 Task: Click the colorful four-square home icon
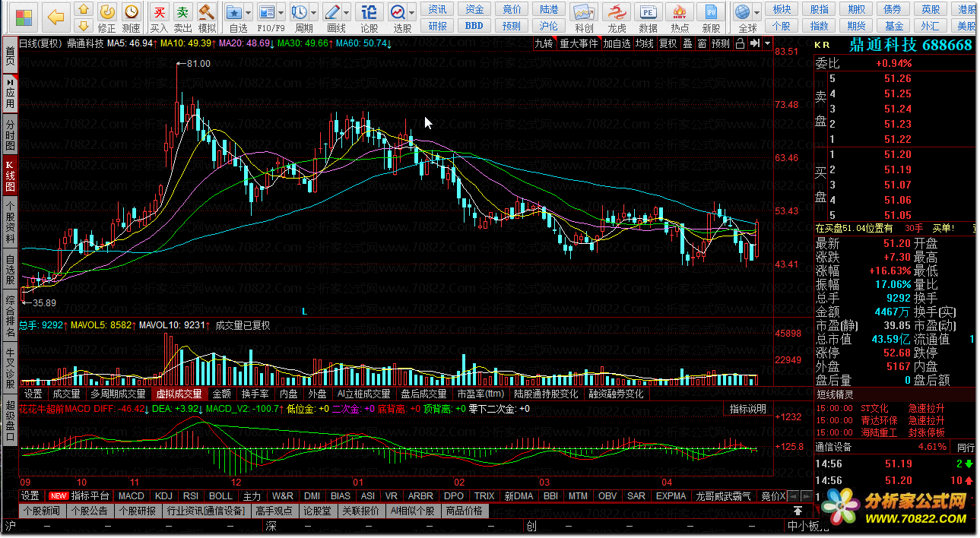pos(24,16)
